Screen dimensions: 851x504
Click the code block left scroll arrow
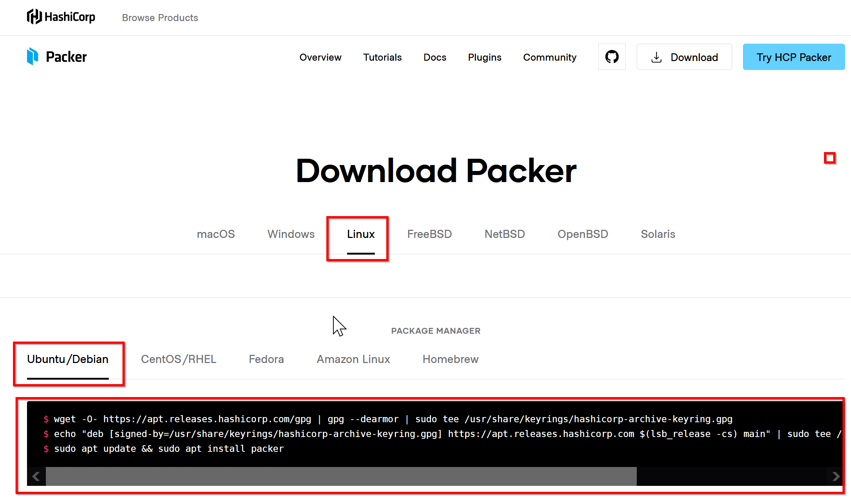(x=36, y=476)
